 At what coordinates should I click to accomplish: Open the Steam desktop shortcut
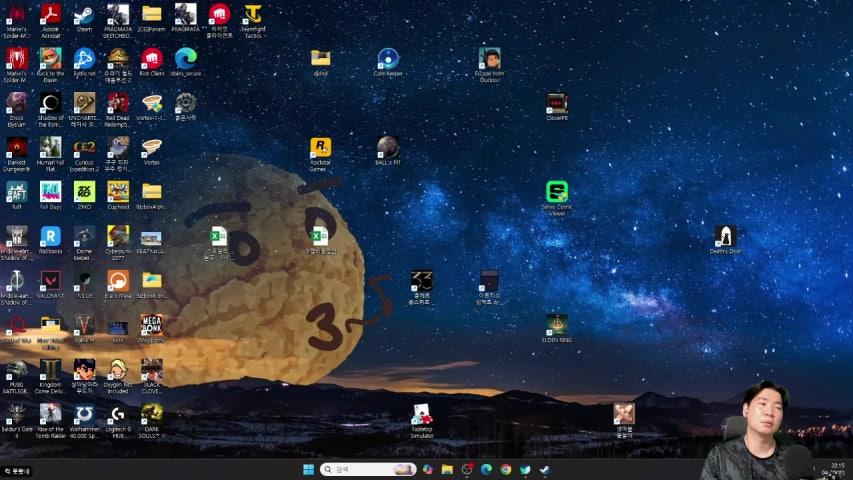(x=84, y=14)
